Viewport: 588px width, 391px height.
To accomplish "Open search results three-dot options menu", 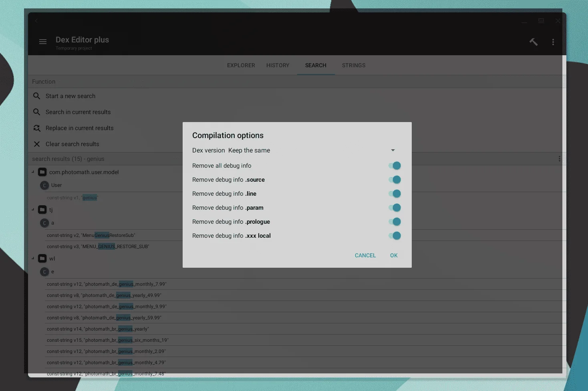I will point(560,159).
